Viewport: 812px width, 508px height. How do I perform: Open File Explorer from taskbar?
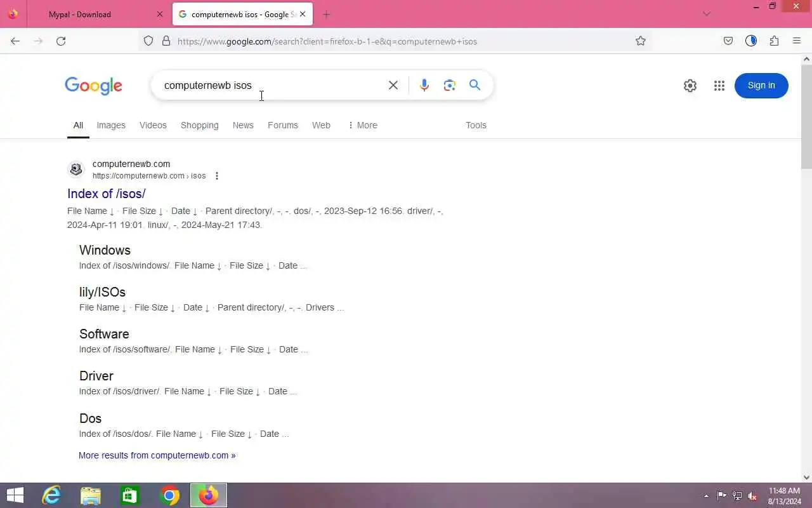[91, 495]
